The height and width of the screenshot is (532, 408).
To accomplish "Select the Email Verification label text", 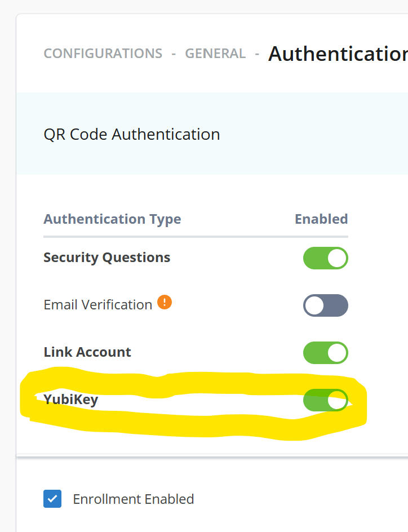I will (97, 305).
